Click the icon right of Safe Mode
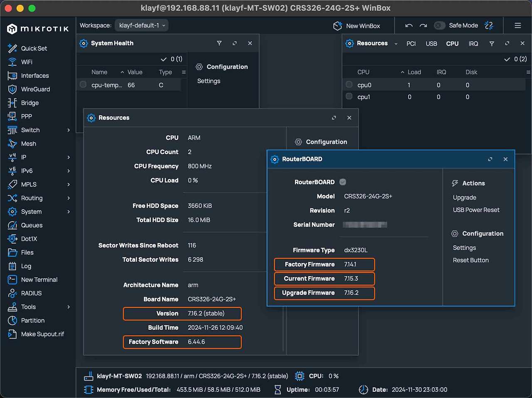The image size is (532, 398). click(x=489, y=25)
